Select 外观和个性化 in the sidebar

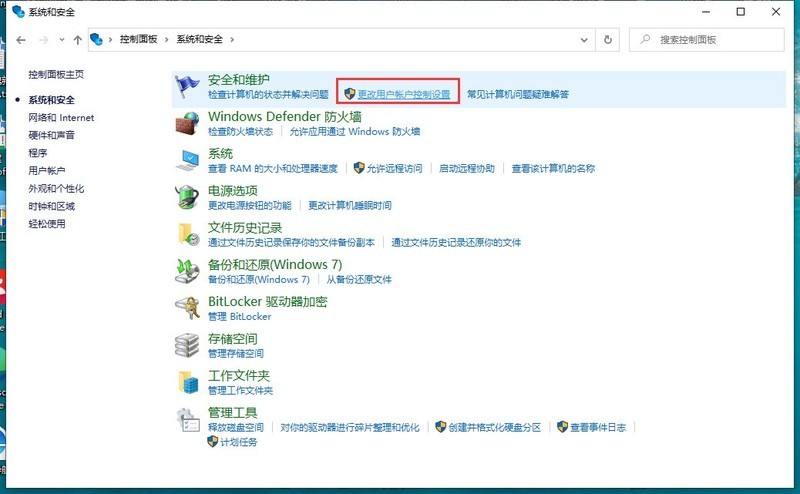(x=56, y=188)
